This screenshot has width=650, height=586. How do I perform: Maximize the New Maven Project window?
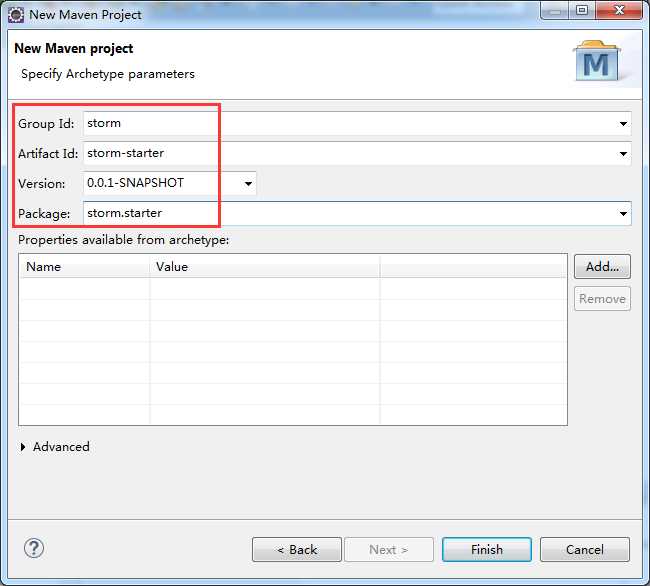point(582,10)
